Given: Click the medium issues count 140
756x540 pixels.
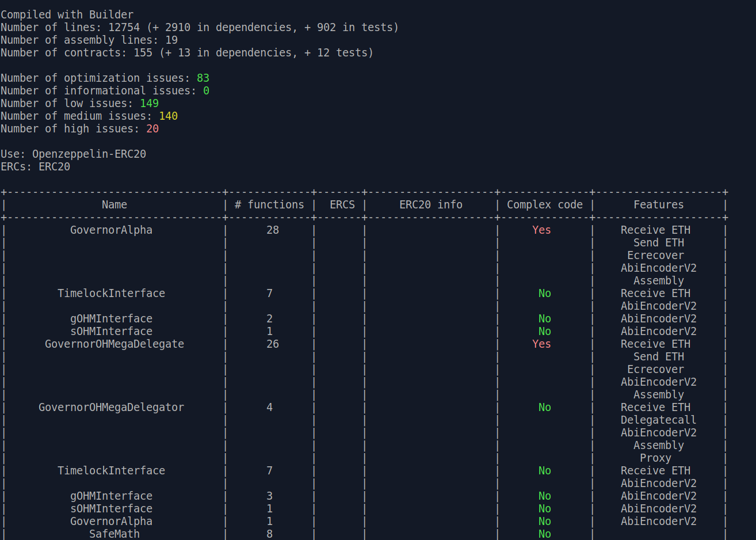Looking at the screenshot, I should 168,116.
